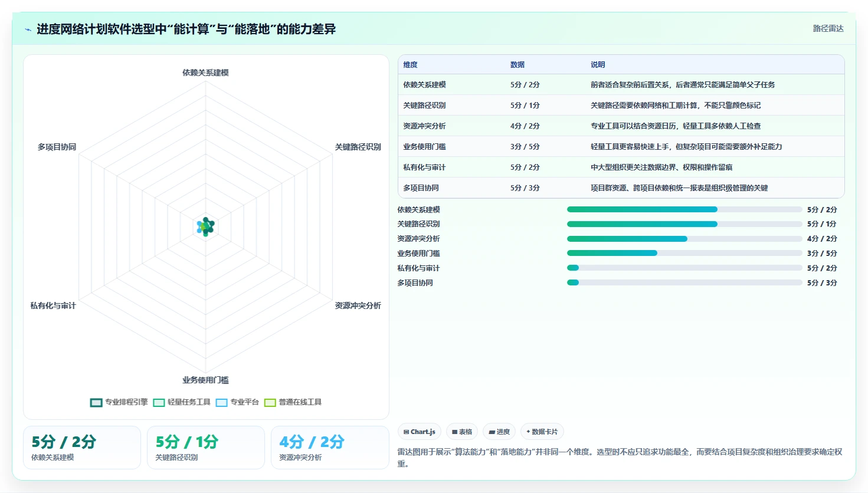Click 5分 / 1分 in the 关键路径识别 table row
Viewport: 868px width, 493px height.
click(525, 106)
